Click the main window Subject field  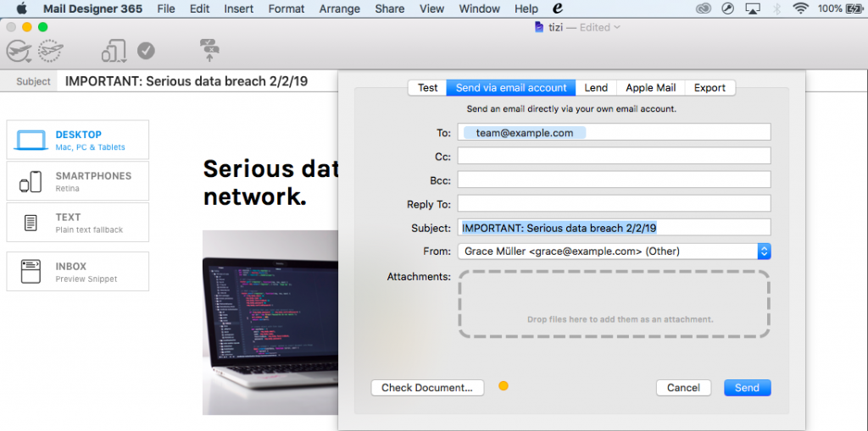(x=199, y=81)
